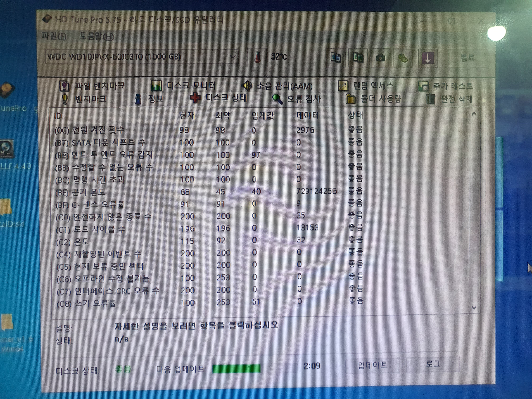The width and height of the screenshot is (532, 399).
Task: Open the WDC WD10JPVX drive dropdown
Action: pyautogui.click(x=142, y=57)
